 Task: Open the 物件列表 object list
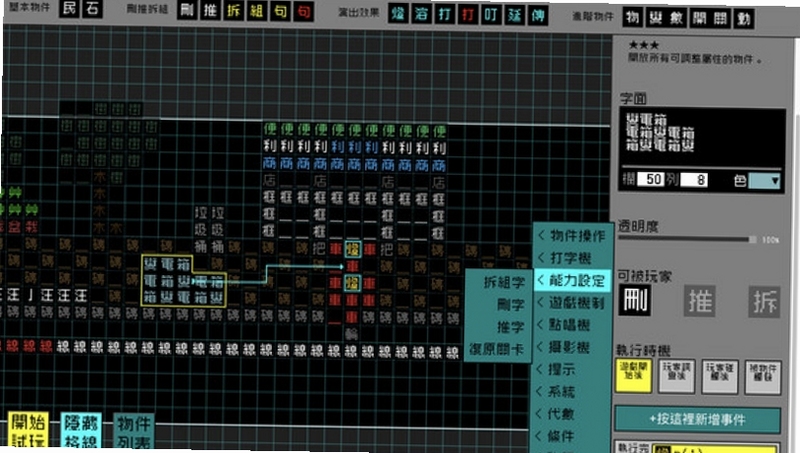pyautogui.click(x=134, y=432)
